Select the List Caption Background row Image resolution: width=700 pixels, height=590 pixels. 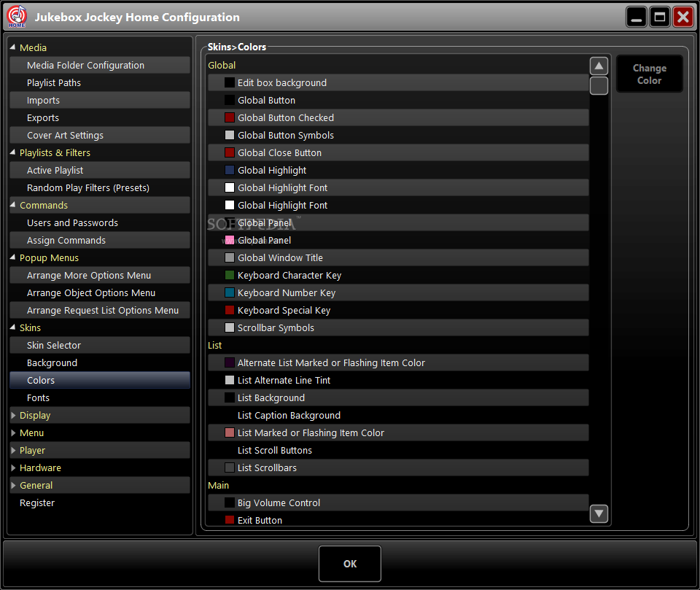pos(398,416)
